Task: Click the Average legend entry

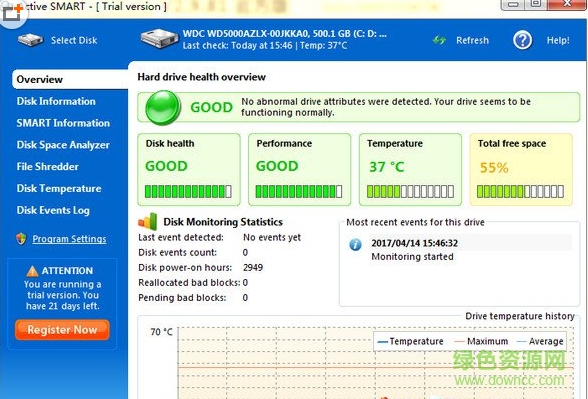Action: [540, 341]
